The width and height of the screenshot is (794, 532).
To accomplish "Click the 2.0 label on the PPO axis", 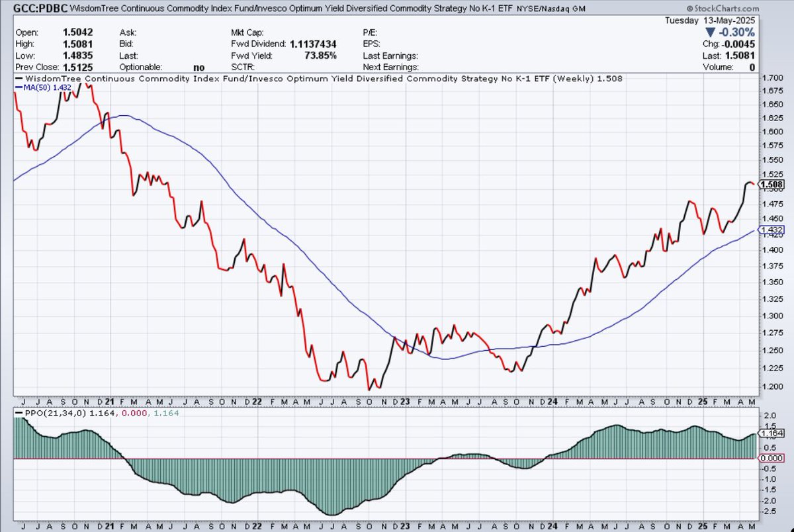I will point(769,415).
